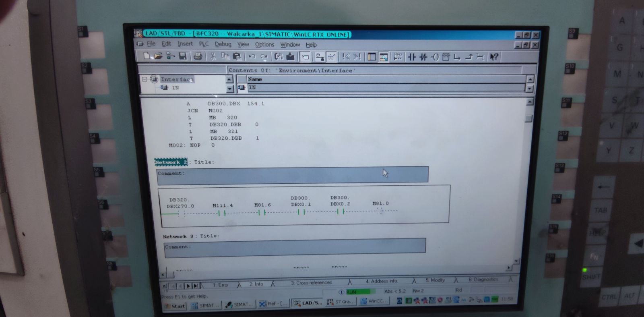
Task: Click the Close branch icon
Action: pyautogui.click(x=469, y=57)
